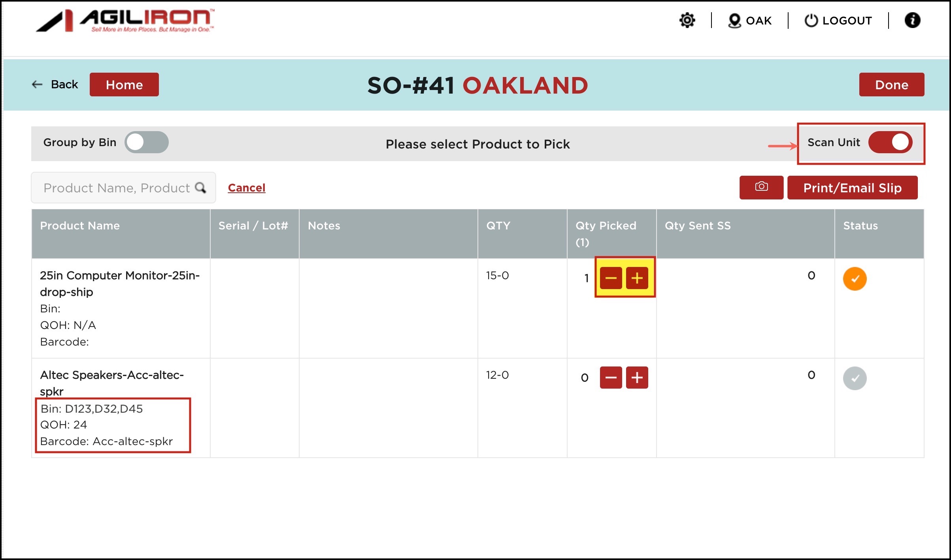Enable the Group by Bin toggle
The height and width of the screenshot is (560, 951).
[x=146, y=142]
